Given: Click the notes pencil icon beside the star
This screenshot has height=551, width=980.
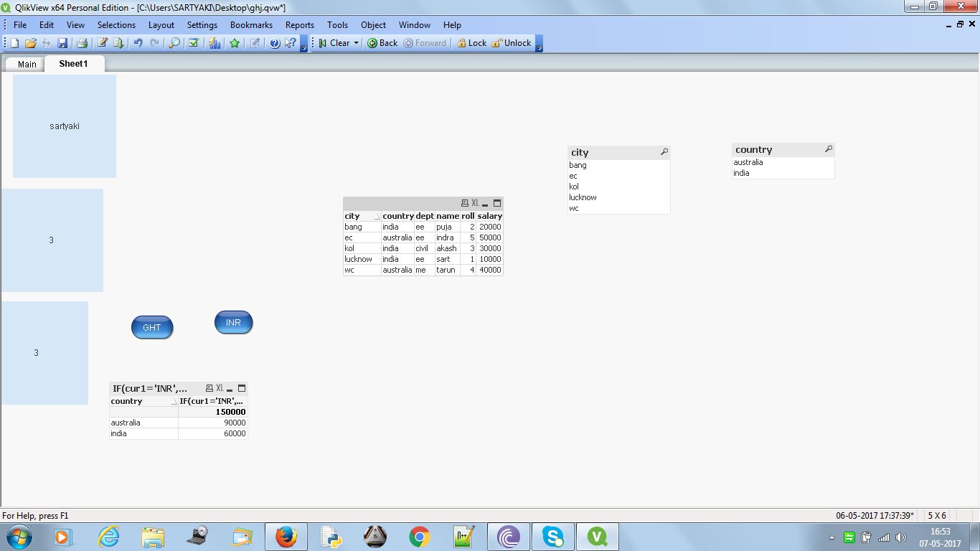Looking at the screenshot, I should [x=255, y=43].
